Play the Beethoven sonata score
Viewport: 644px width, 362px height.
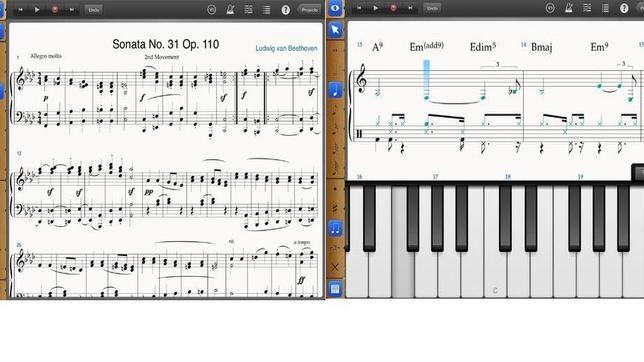[37, 9]
